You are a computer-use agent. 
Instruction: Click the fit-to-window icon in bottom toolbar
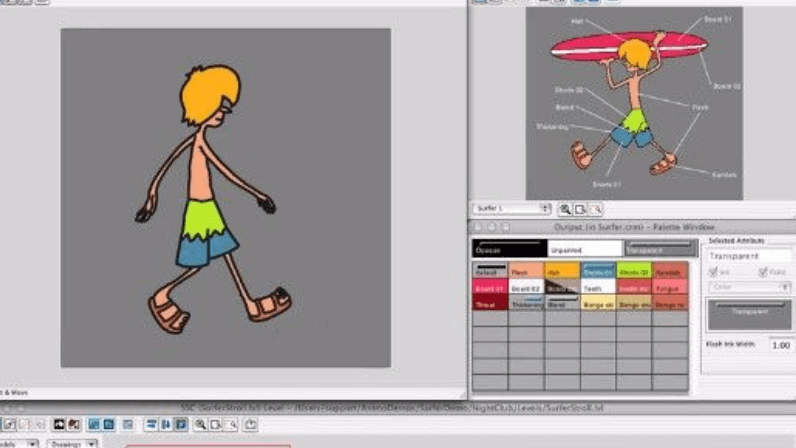(x=216, y=425)
